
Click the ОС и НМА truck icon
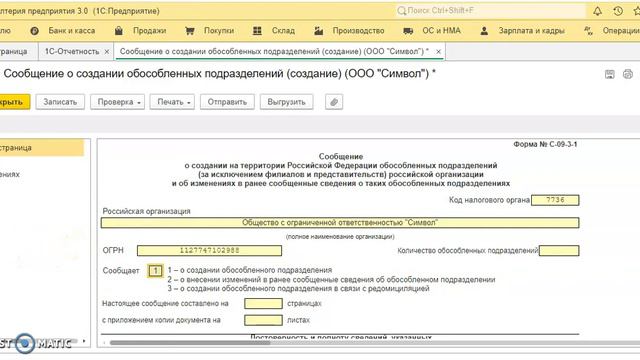pyautogui.click(x=408, y=31)
